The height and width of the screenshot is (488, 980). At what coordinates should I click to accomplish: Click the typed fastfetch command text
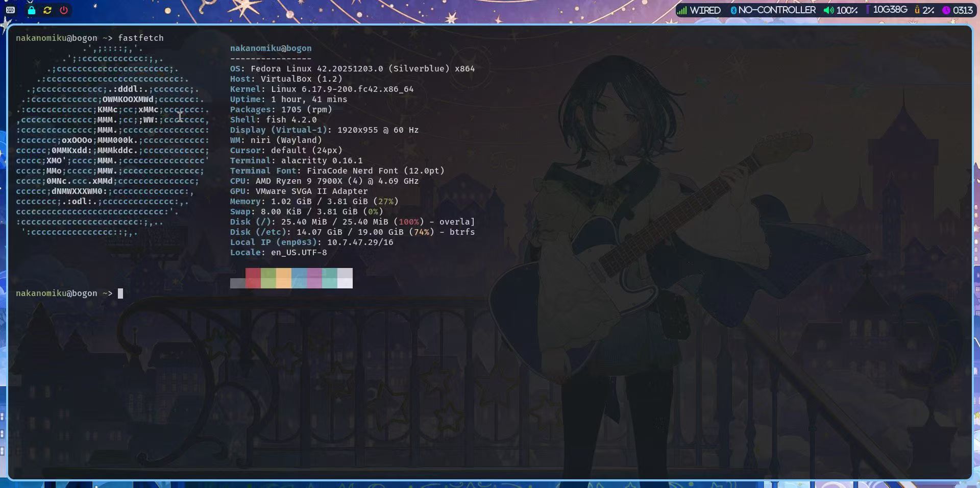tap(141, 38)
